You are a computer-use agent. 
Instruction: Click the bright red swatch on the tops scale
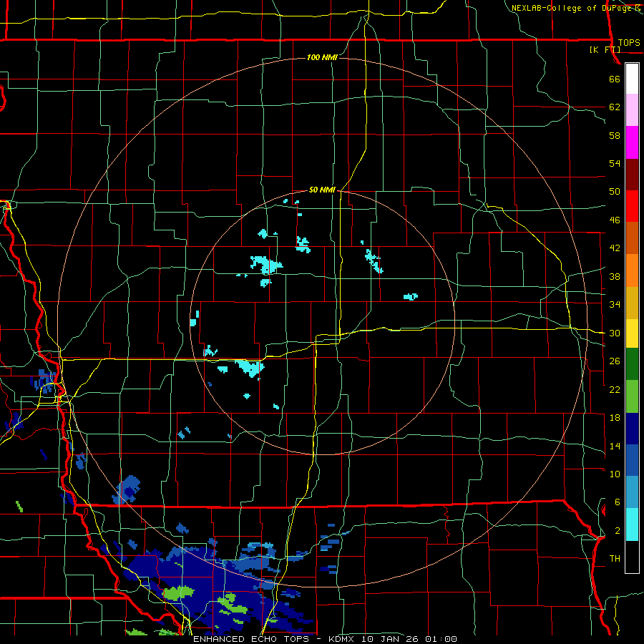pos(632,206)
